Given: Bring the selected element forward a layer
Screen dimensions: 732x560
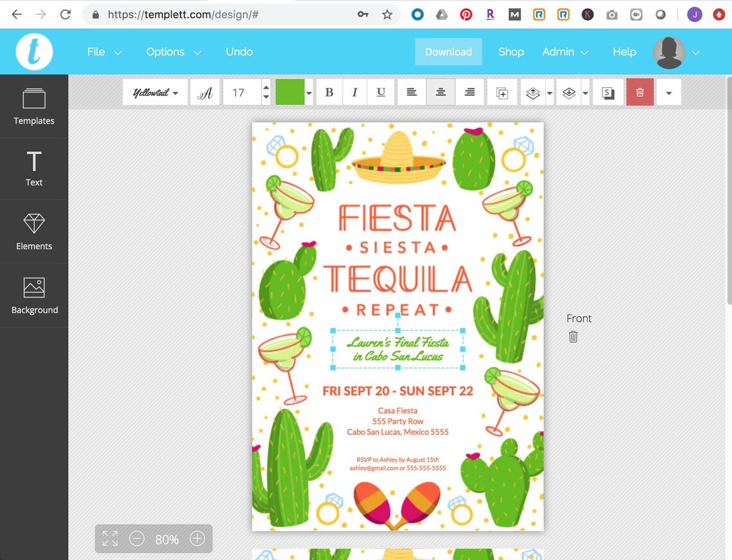Looking at the screenshot, I should [x=533, y=92].
